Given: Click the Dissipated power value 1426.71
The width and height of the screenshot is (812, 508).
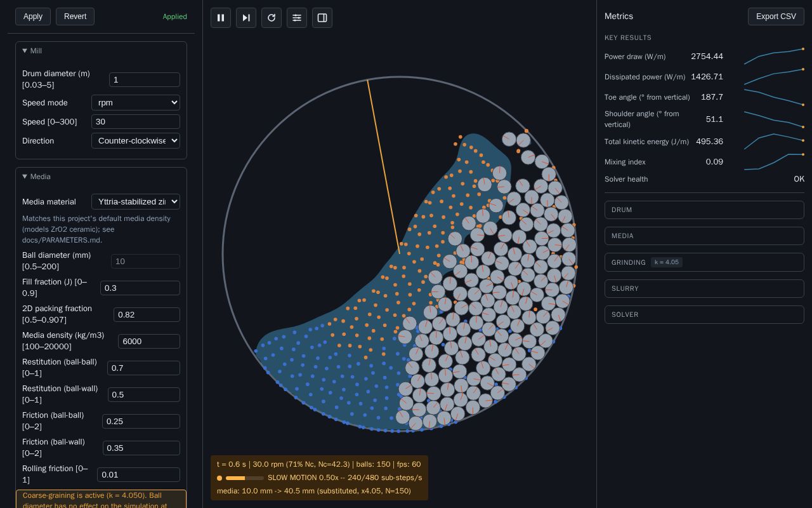Looking at the screenshot, I should (707, 77).
